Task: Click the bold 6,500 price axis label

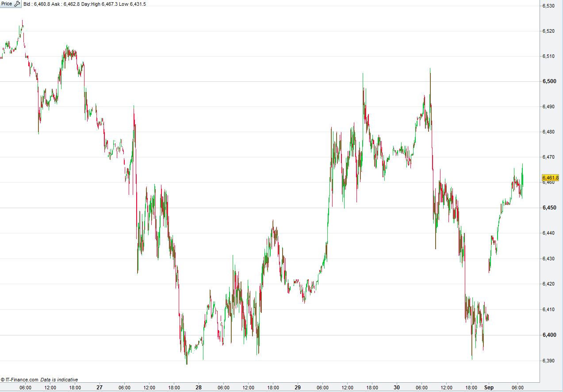Action: pos(548,81)
